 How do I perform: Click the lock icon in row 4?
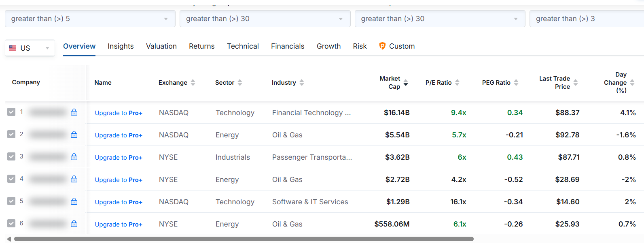(x=74, y=179)
